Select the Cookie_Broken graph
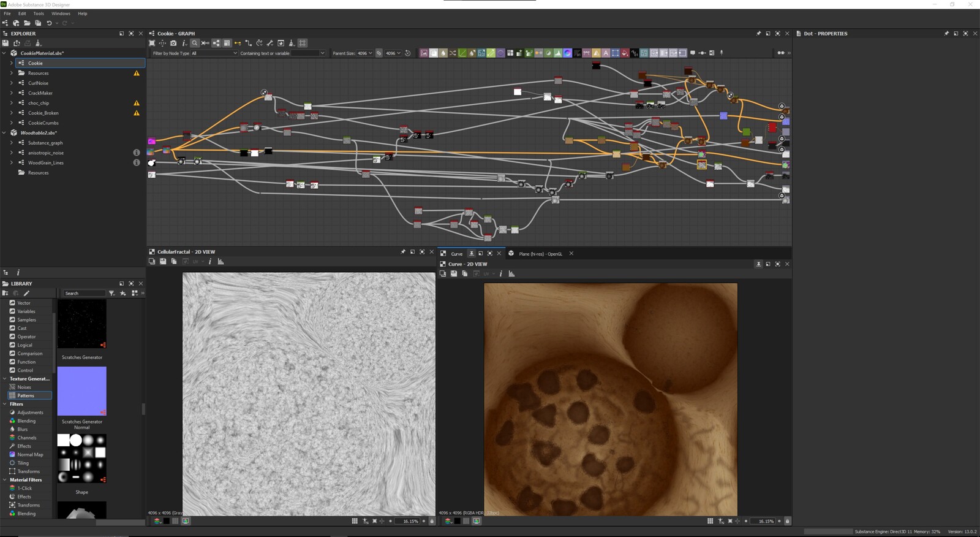Image resolution: width=980 pixels, height=537 pixels. [43, 113]
